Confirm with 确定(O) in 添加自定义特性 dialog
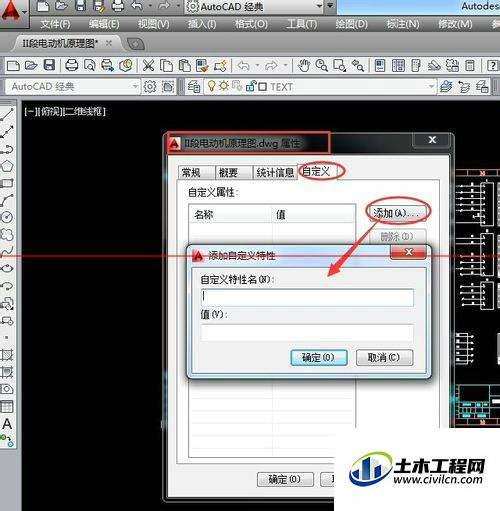 [x=319, y=358]
